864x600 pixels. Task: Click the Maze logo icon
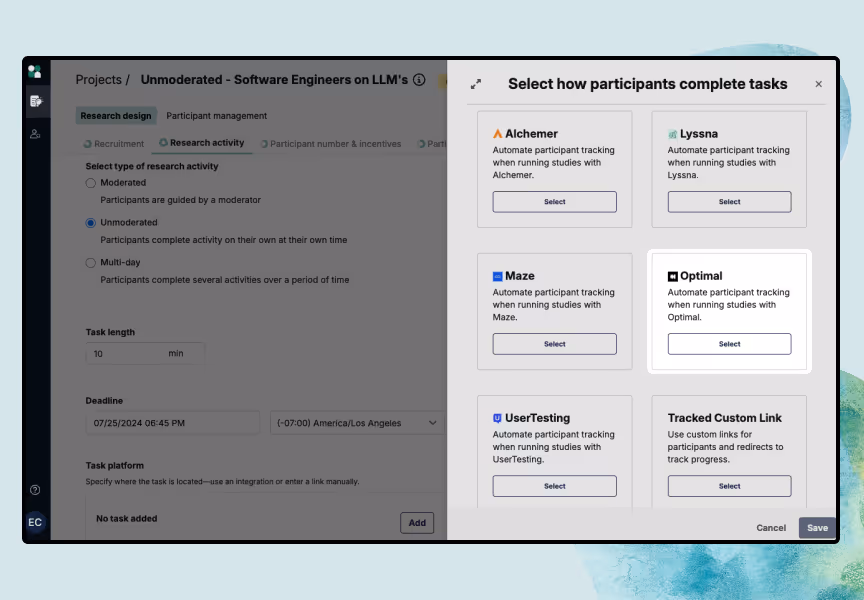click(x=498, y=276)
